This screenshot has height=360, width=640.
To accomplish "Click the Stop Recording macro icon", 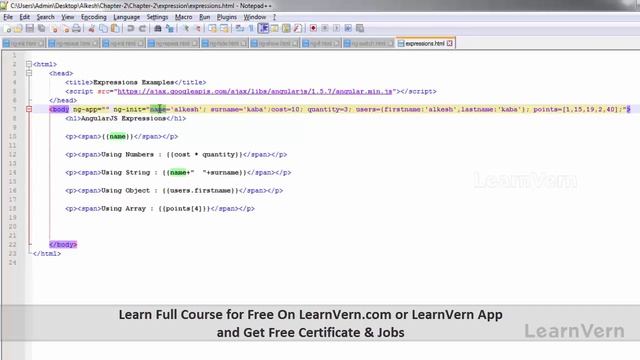I will [325, 28].
